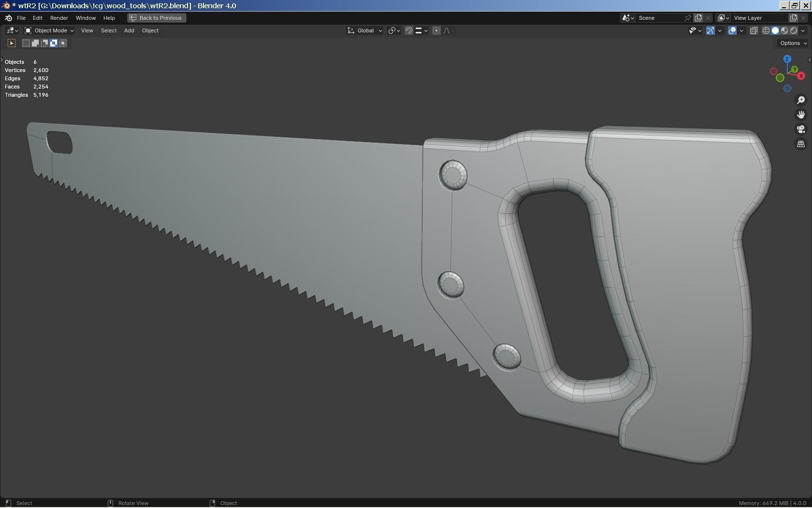Click the Y axis on the navigation gizmo
812x508 pixels.
(x=795, y=69)
